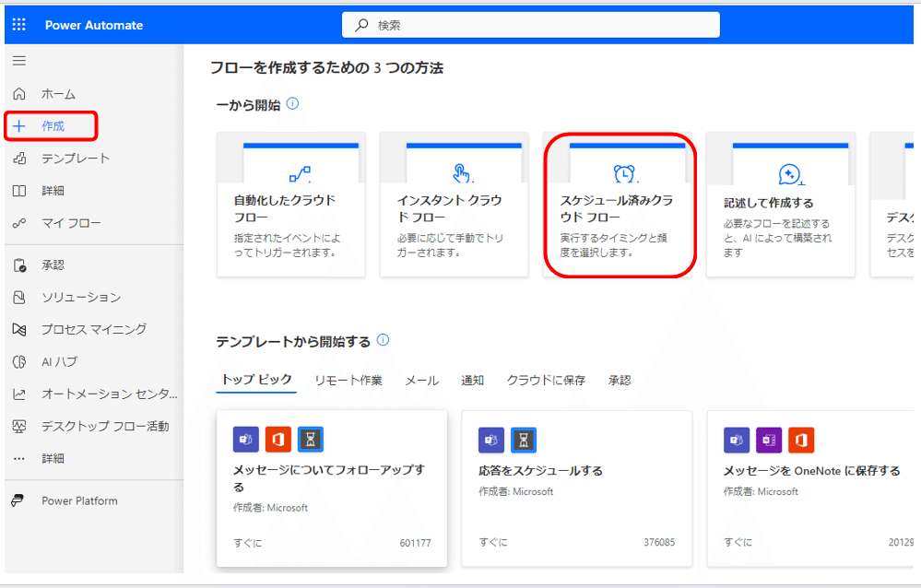Click the 376085 usage count
Screen dimensions: 921x588
click(x=659, y=542)
